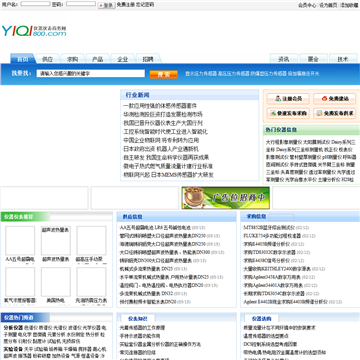The width and height of the screenshot is (360, 360).
Task: Open the 热门仪器信息 heading
Action: point(281,130)
